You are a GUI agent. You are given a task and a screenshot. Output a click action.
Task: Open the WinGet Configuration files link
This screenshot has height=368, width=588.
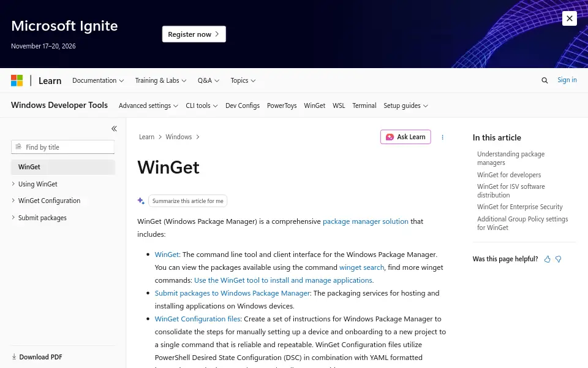coord(198,319)
